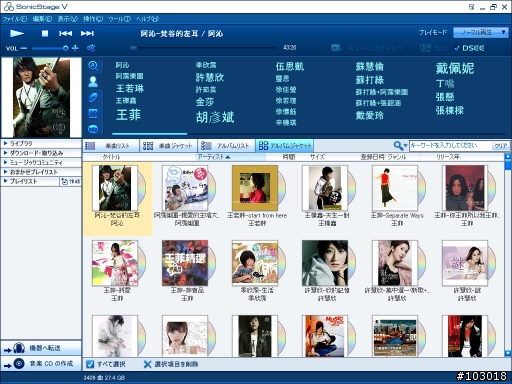Skip to the previous track

pos(65,33)
